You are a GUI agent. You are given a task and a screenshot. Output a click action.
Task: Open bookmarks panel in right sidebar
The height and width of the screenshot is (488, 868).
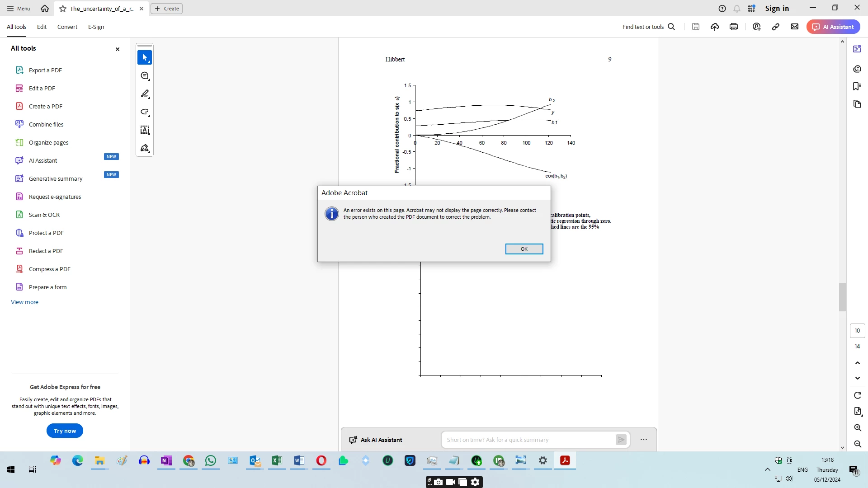857,86
